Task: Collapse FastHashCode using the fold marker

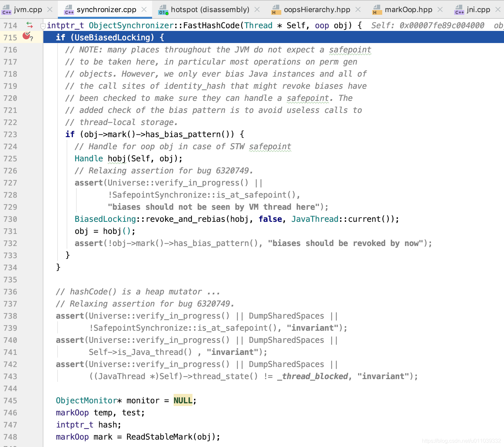Action: click(x=43, y=25)
